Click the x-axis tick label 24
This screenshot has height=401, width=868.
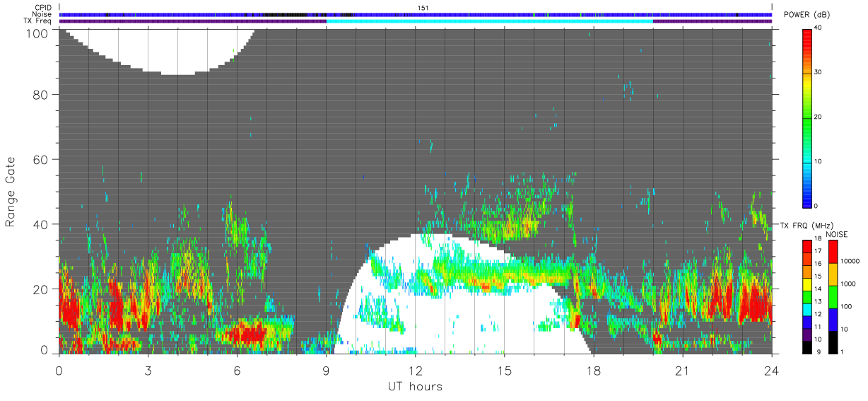771,370
